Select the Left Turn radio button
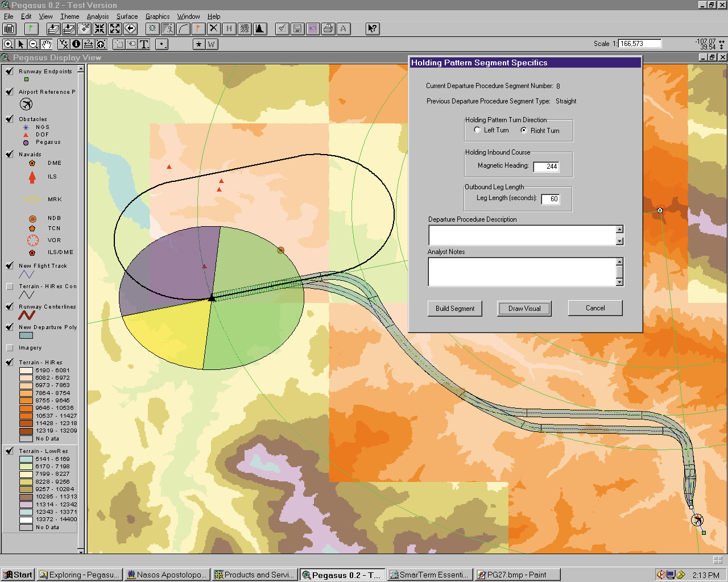The width and height of the screenshot is (728, 582). tap(477, 130)
